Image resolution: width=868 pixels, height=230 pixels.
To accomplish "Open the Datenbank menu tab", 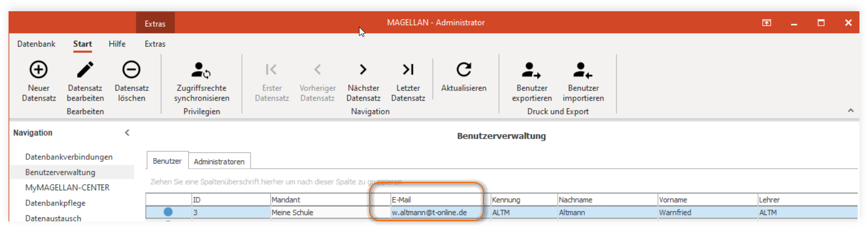I will 36,44.
